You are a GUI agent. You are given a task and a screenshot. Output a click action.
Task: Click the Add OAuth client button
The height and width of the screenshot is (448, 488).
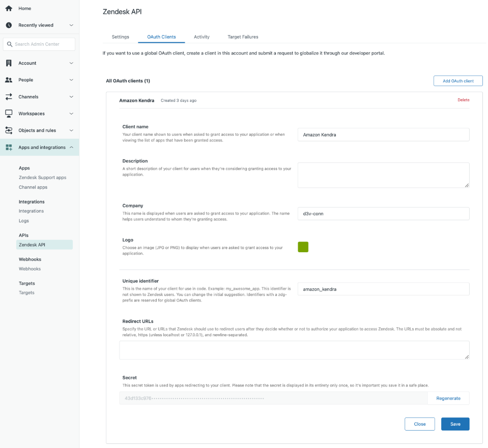tap(458, 81)
